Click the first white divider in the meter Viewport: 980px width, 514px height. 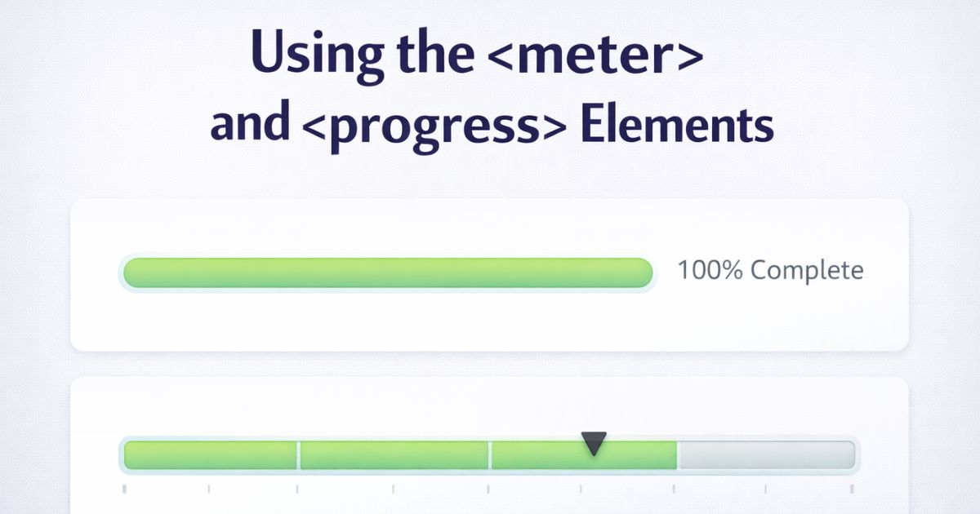pyautogui.click(x=298, y=455)
